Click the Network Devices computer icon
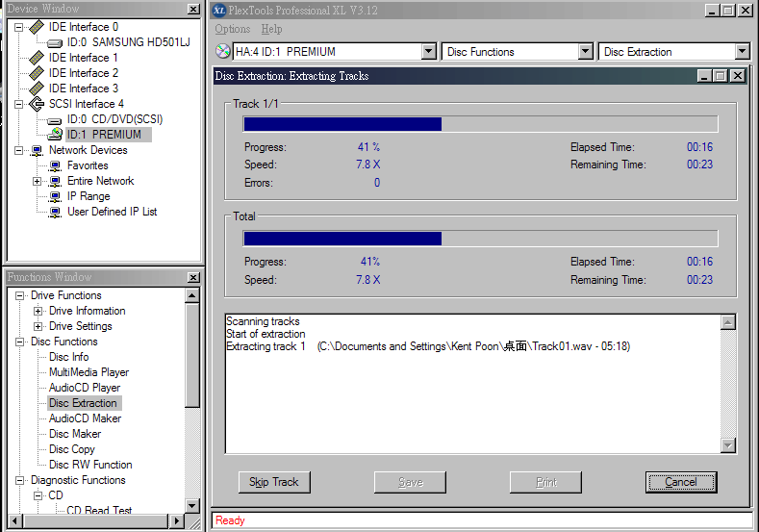759x532 pixels. pyautogui.click(x=37, y=150)
